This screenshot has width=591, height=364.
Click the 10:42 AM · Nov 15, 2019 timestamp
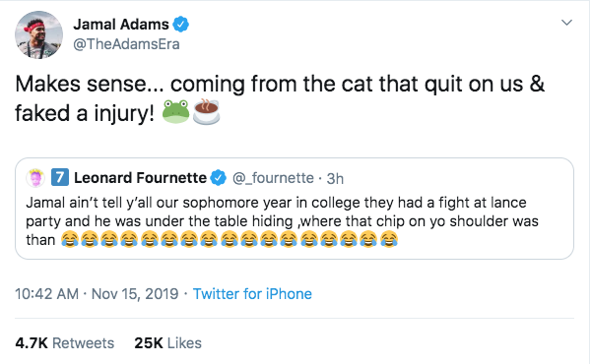pyautogui.click(x=97, y=293)
